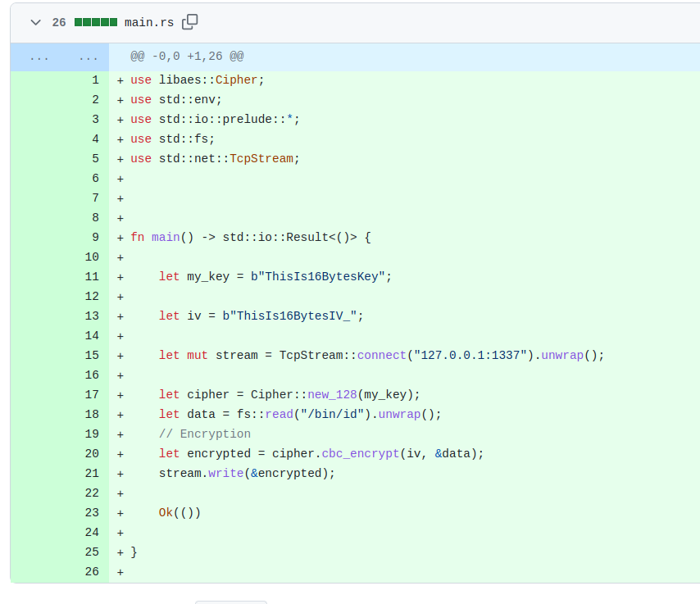Click line number 1
Image resolution: width=700 pixels, height=604 pixels.
pos(96,80)
